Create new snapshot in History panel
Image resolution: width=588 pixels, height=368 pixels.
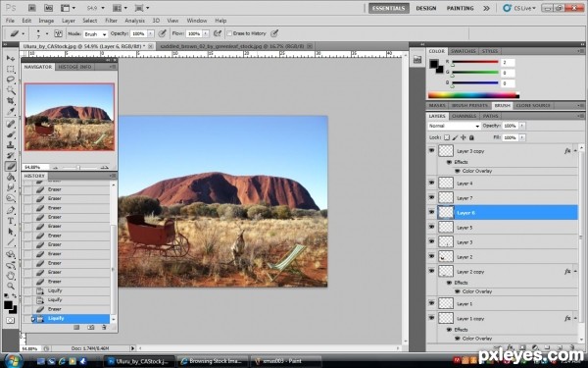pos(90,328)
